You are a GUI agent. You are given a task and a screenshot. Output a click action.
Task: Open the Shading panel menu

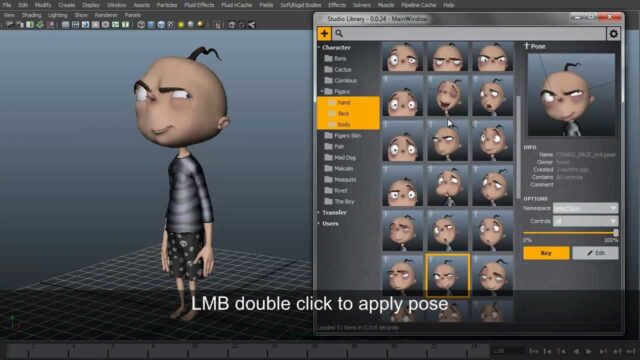31,15
